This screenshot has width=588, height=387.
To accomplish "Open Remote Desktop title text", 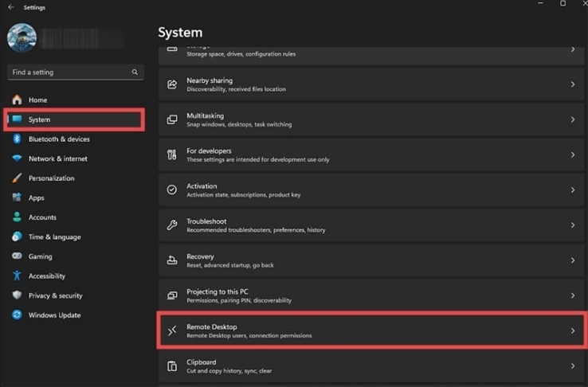I will (212, 327).
